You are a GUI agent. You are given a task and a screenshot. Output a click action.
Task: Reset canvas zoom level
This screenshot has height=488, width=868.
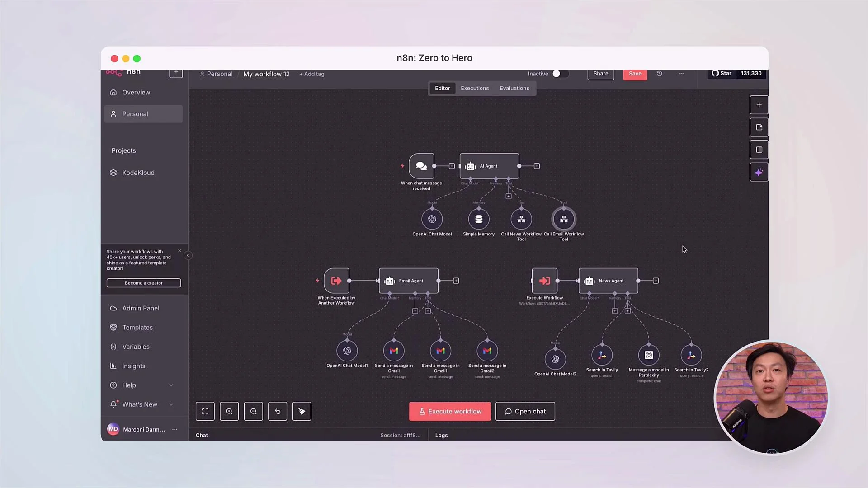(x=278, y=411)
